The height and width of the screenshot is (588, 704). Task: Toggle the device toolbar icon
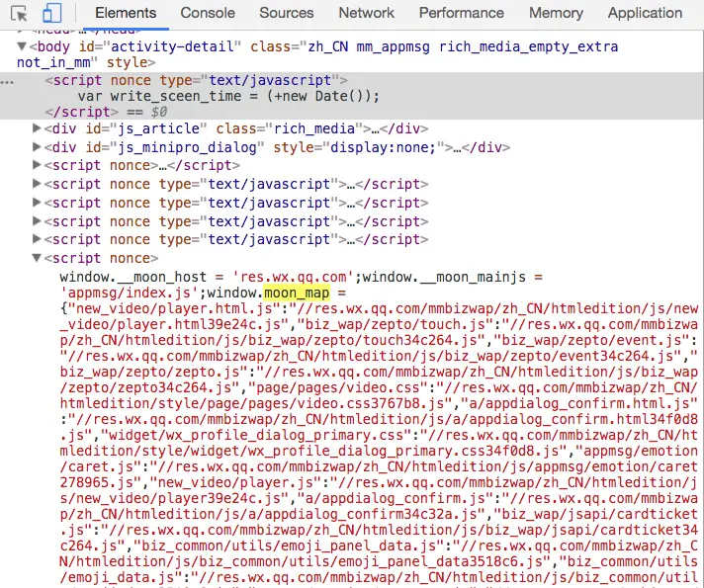[51, 14]
